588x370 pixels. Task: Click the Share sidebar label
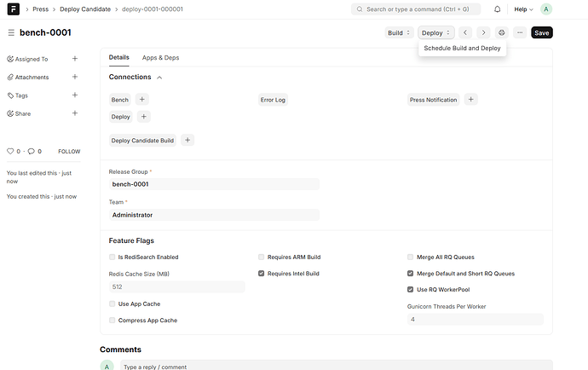pos(22,113)
